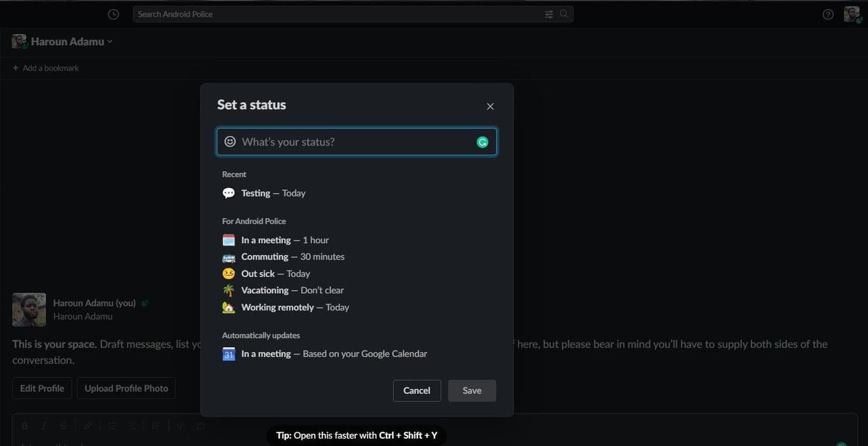868x446 pixels.
Task: Choose the 'Out sick' status
Action: pos(275,273)
